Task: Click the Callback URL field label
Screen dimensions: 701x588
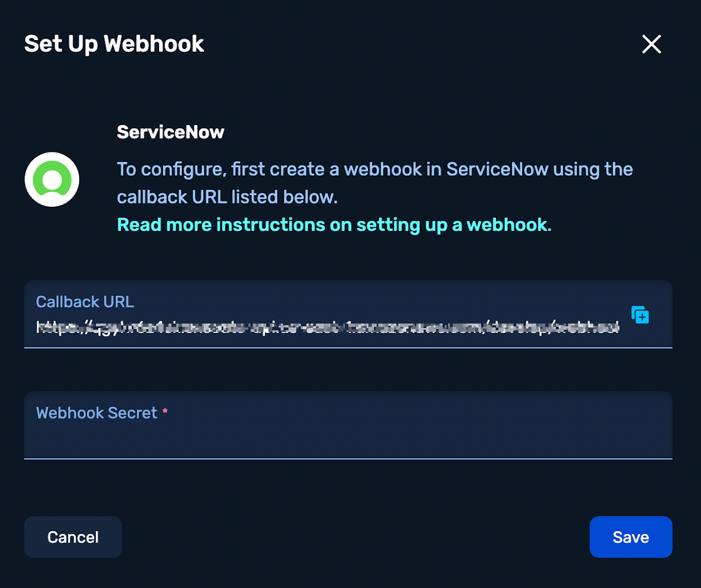Action: click(85, 302)
